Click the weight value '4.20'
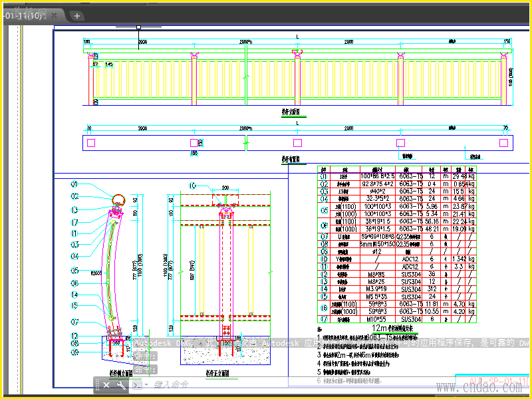The image size is (532, 399). [x=459, y=311]
